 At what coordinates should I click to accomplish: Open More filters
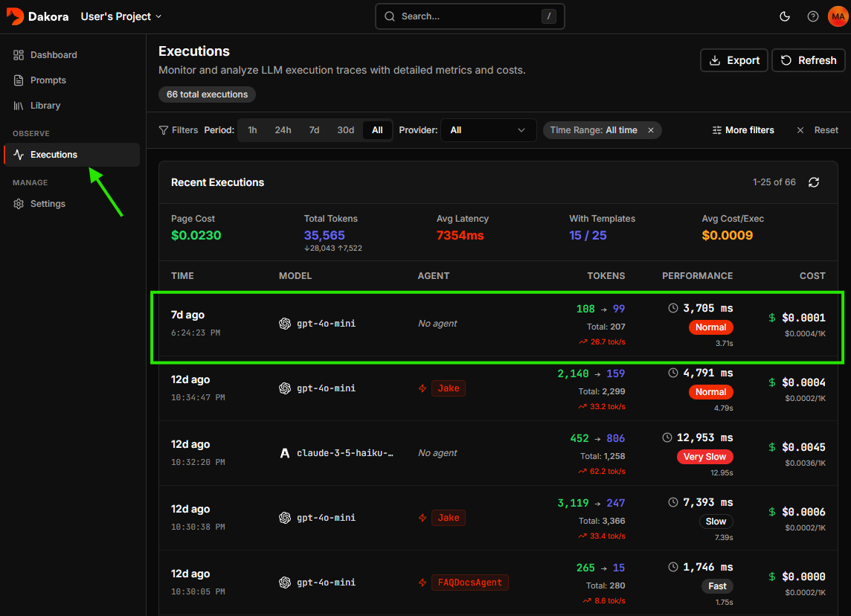pyautogui.click(x=743, y=130)
